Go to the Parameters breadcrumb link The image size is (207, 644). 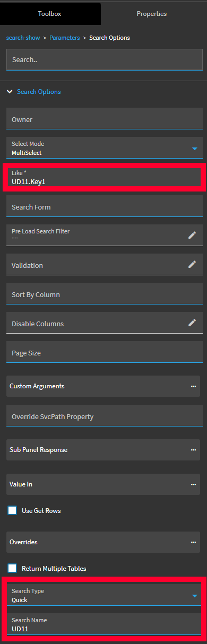point(65,38)
